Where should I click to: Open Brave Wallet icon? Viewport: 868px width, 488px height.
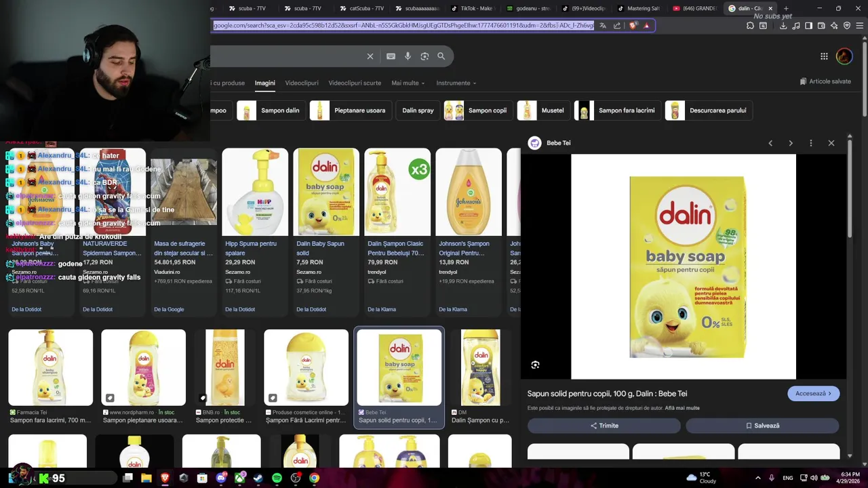click(x=821, y=26)
